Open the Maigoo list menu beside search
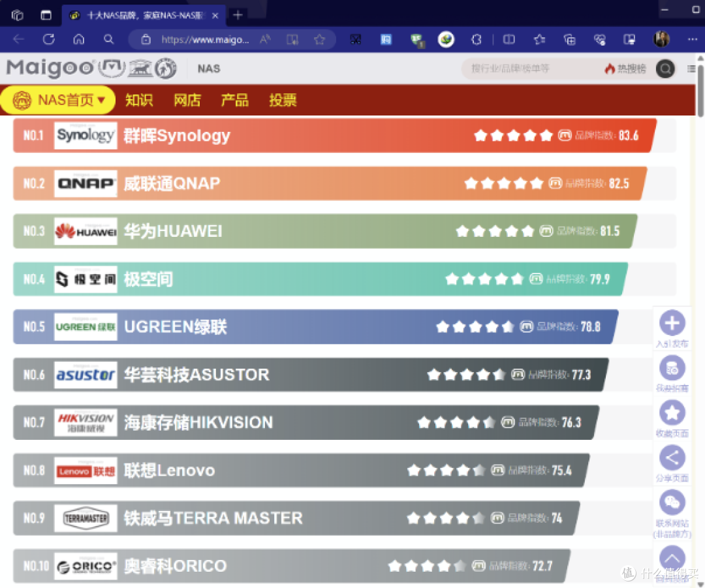The image size is (705, 588). pyautogui.click(x=691, y=69)
